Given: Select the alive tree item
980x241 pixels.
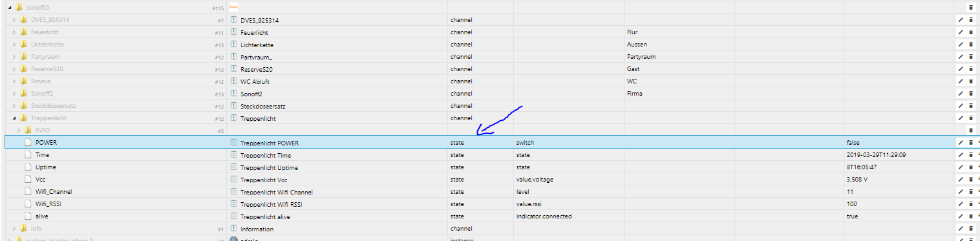Looking at the screenshot, I should pos(42,216).
